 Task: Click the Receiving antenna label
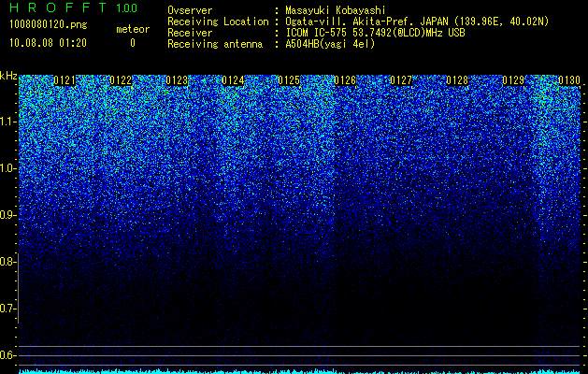(215, 44)
